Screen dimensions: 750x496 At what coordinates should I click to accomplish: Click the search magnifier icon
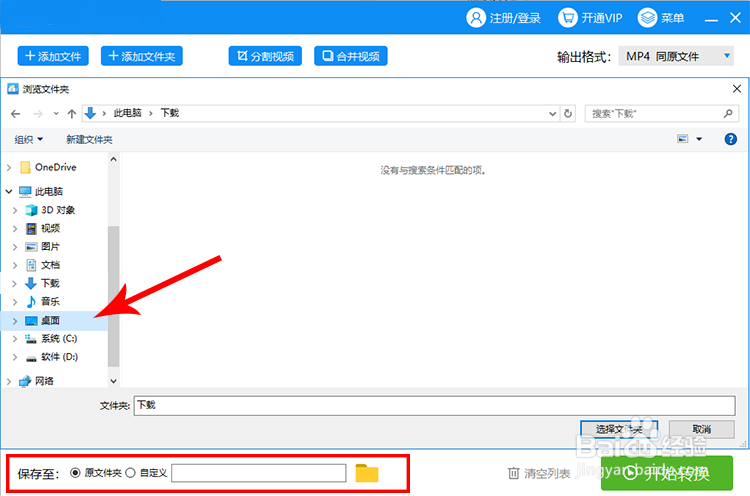[x=728, y=113]
